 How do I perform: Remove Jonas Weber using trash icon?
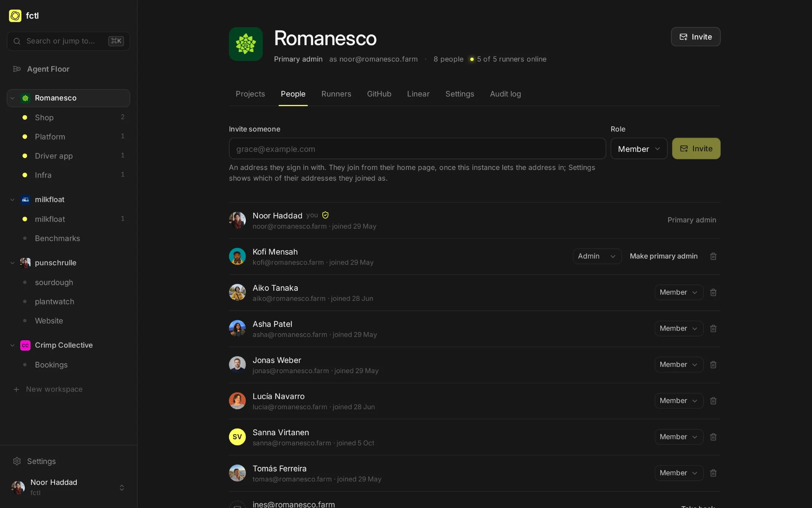click(x=713, y=365)
